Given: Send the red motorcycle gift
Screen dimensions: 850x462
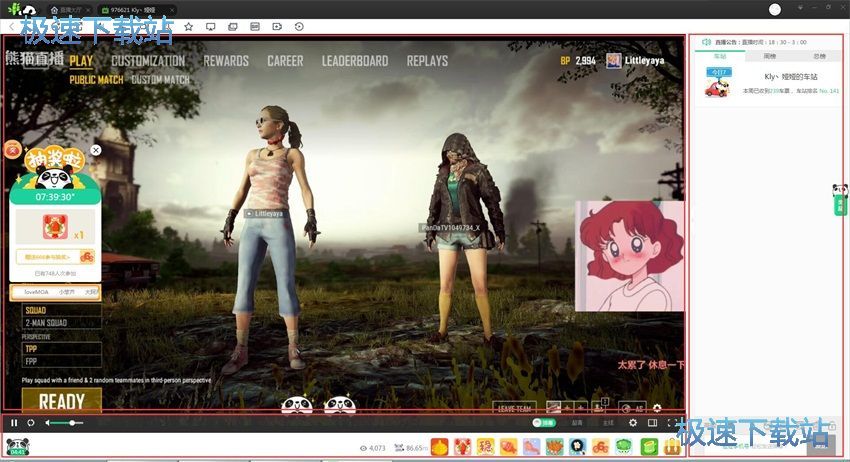Looking at the screenshot, I should click(601, 447).
